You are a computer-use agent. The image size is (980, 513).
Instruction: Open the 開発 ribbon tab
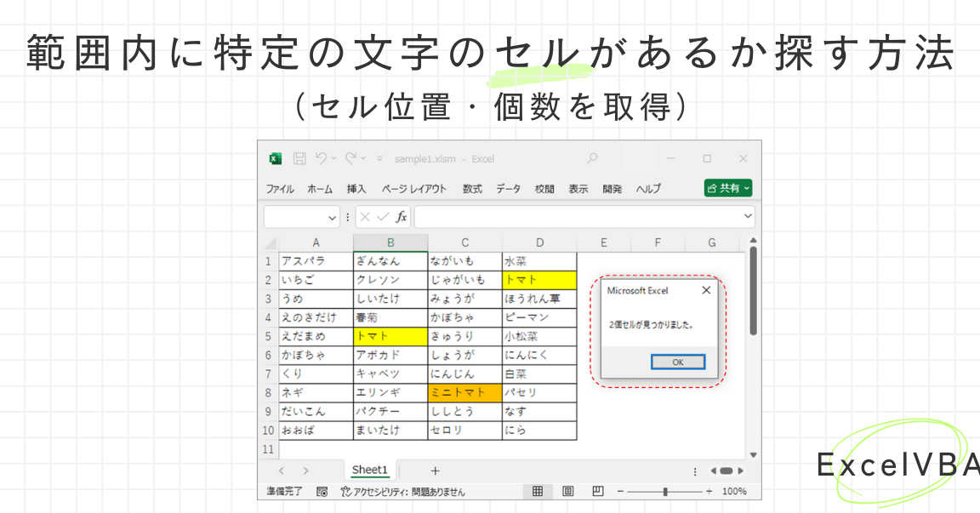coord(612,189)
